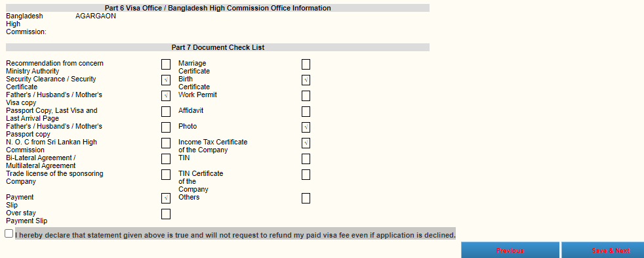Screen dimensions: 644x258
Task: Accept the visa fee declaration checkbox
Action: tap(9, 233)
